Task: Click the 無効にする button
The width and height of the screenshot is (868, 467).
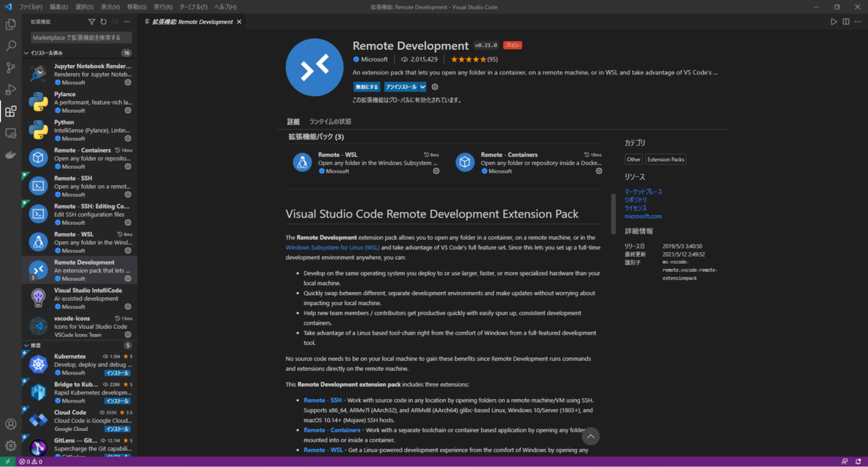Action: click(367, 87)
